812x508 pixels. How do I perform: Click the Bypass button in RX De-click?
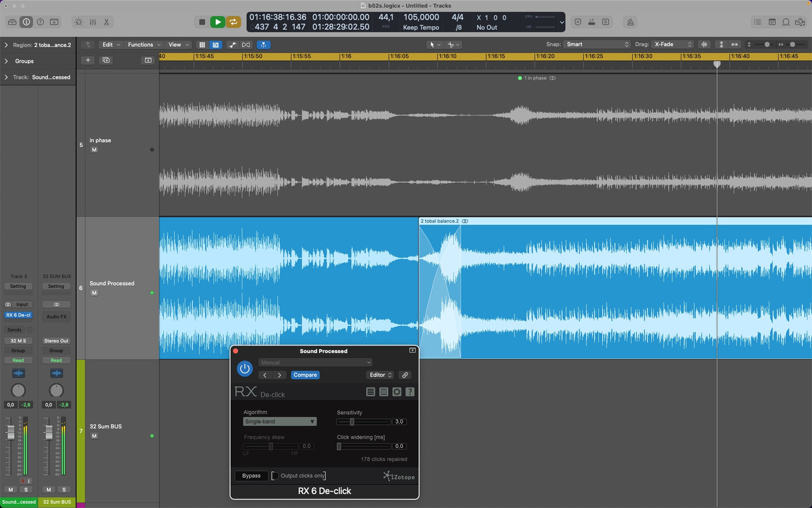[251, 476]
